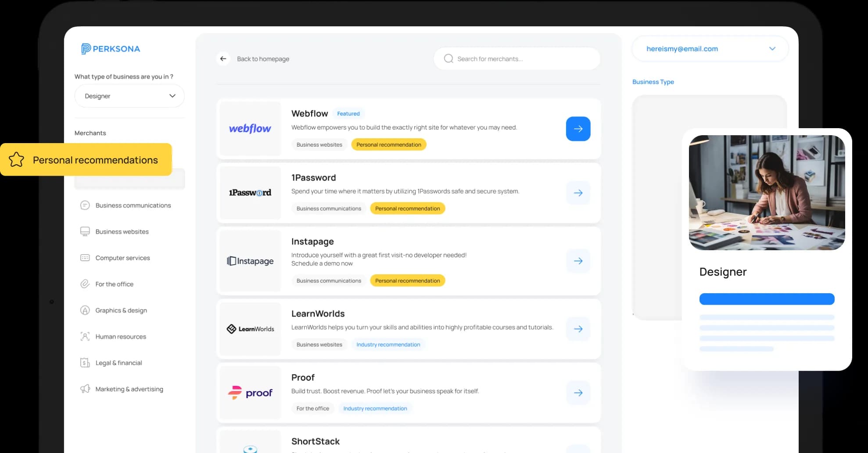Click Proof's For the office tag

[x=312, y=408]
